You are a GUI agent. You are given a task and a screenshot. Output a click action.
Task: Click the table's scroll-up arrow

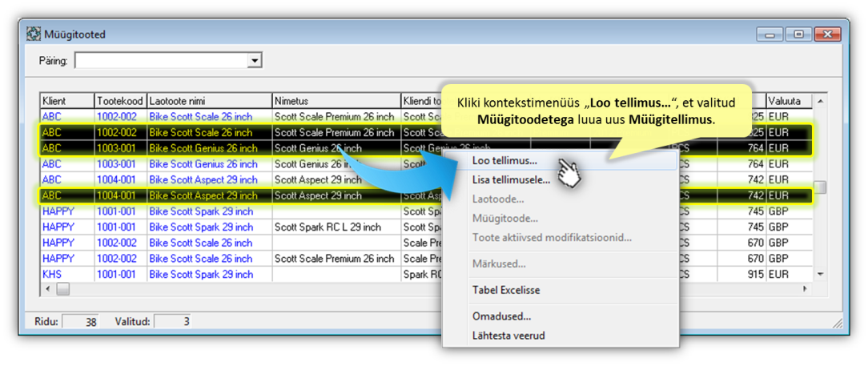pyautogui.click(x=820, y=102)
